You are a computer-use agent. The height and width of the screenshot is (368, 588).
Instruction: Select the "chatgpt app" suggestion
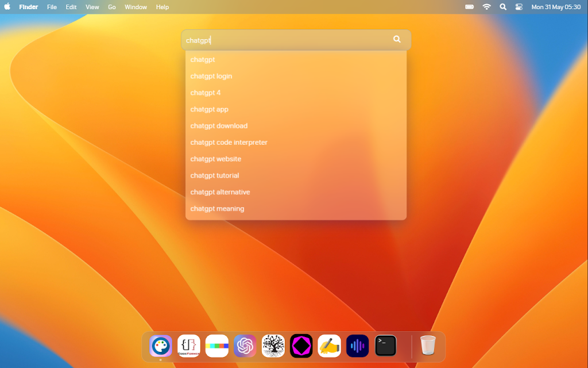(x=296, y=109)
